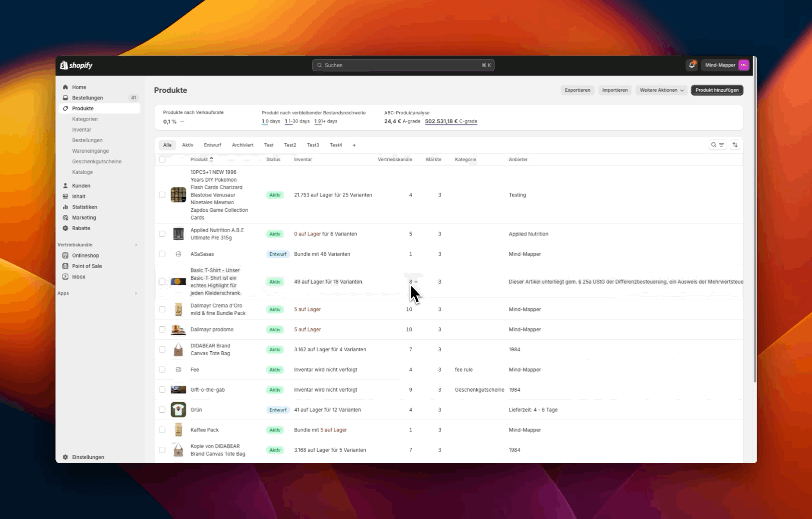Viewport: 812px width, 519px height.
Task: Click the Point of Sale icon
Action: click(x=65, y=266)
